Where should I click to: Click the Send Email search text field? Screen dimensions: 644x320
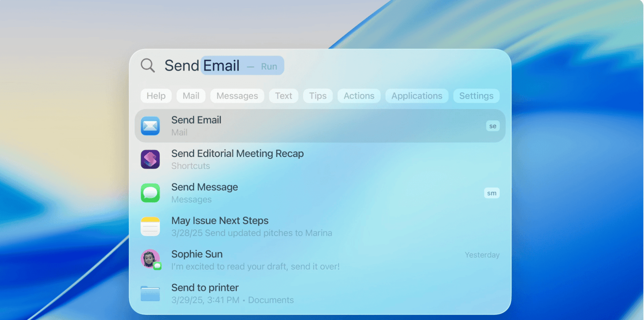click(x=320, y=65)
